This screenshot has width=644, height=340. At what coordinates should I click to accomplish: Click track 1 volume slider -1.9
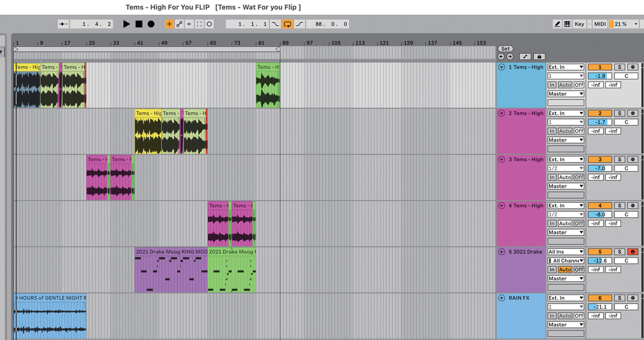click(x=600, y=76)
